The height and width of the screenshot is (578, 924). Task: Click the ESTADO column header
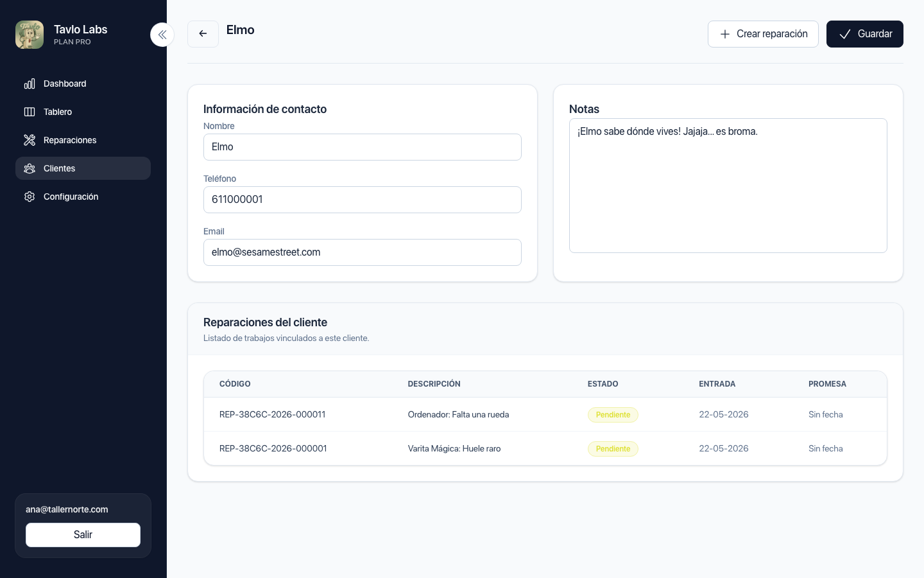click(x=603, y=384)
